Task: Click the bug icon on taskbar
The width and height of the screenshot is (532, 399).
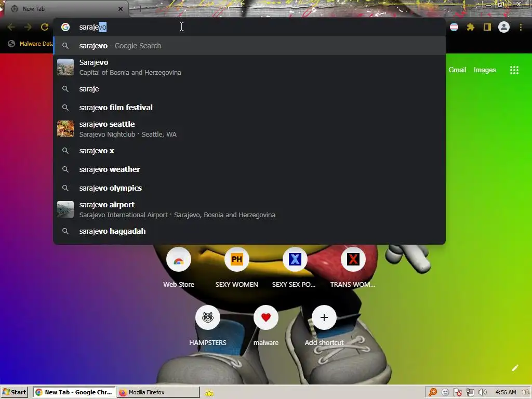Action: (x=209, y=393)
